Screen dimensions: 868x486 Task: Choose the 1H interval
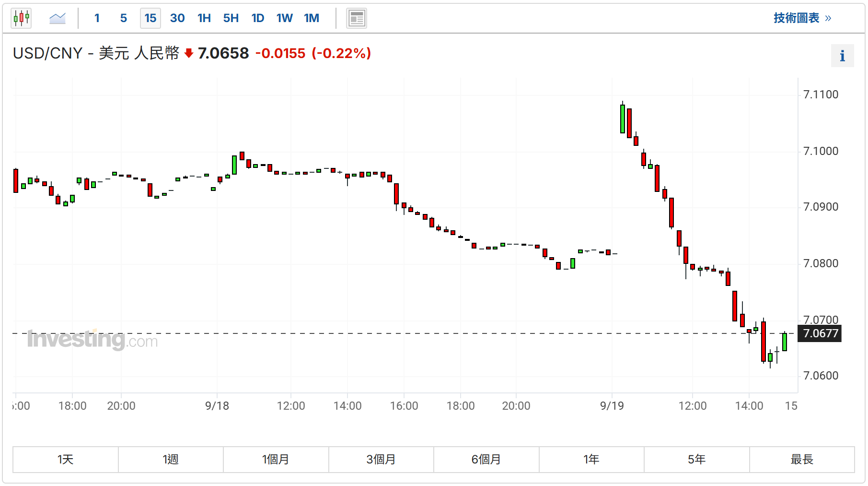204,18
